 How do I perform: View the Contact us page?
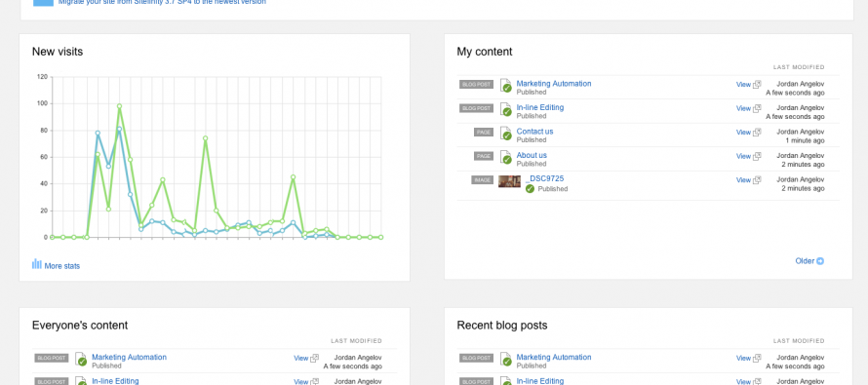[743, 133]
